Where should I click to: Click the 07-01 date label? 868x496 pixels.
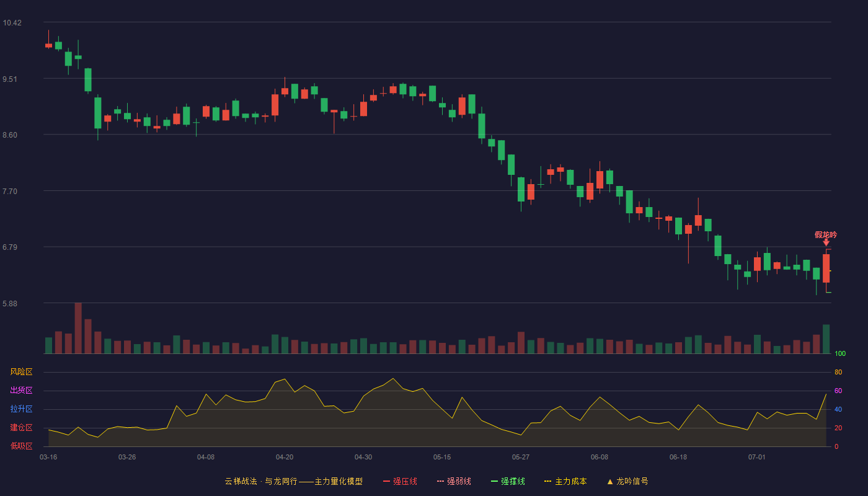coord(757,457)
